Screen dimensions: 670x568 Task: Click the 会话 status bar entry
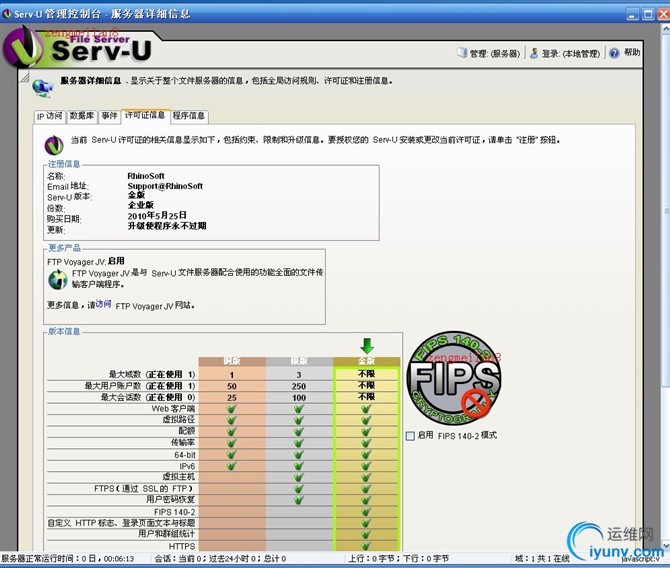pyautogui.click(x=220, y=559)
